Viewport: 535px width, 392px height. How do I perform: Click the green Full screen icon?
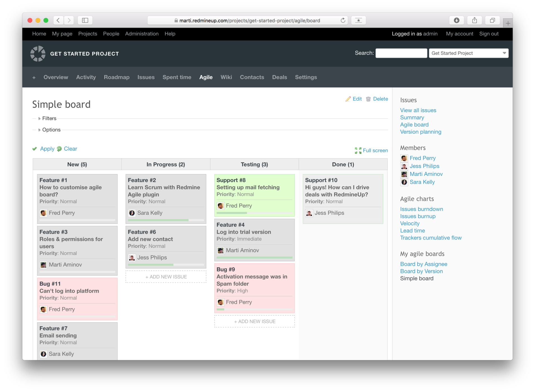pos(358,151)
